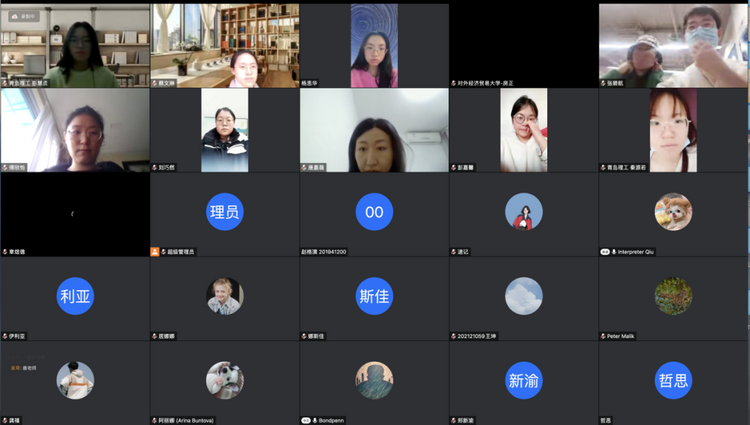Click Peter Malik's profile picture
The image size is (750, 425).
[x=673, y=296]
